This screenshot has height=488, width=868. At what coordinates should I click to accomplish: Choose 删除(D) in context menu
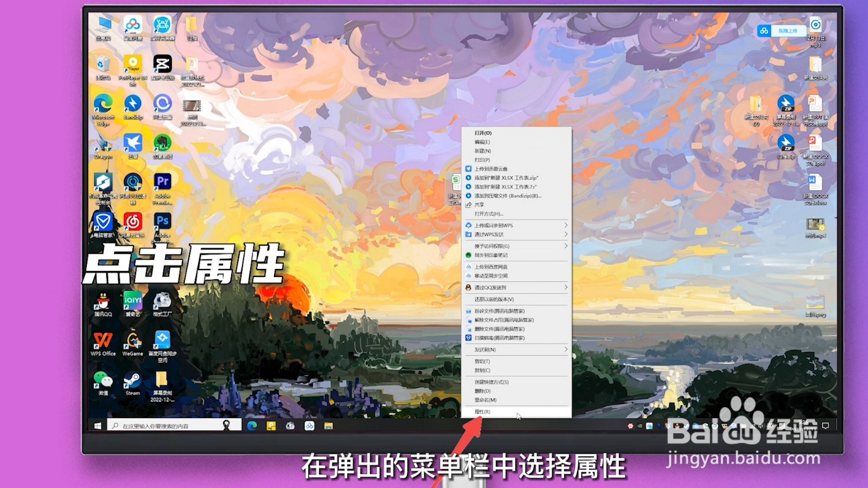click(516, 391)
